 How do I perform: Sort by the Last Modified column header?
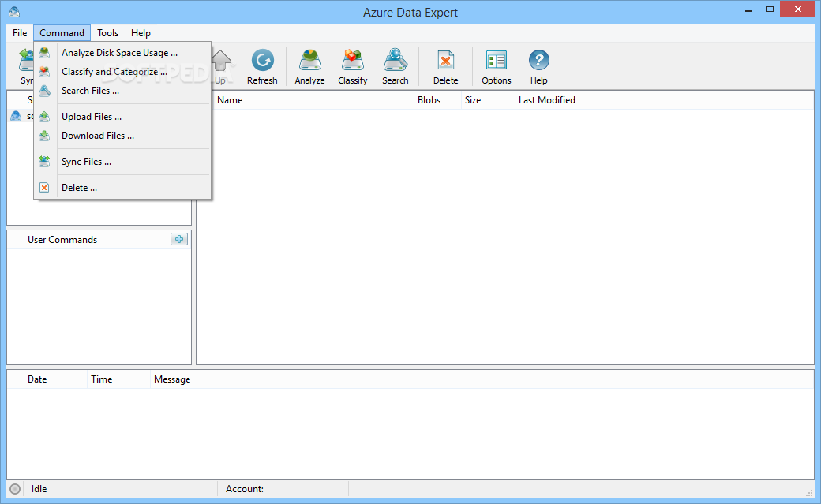(x=663, y=100)
